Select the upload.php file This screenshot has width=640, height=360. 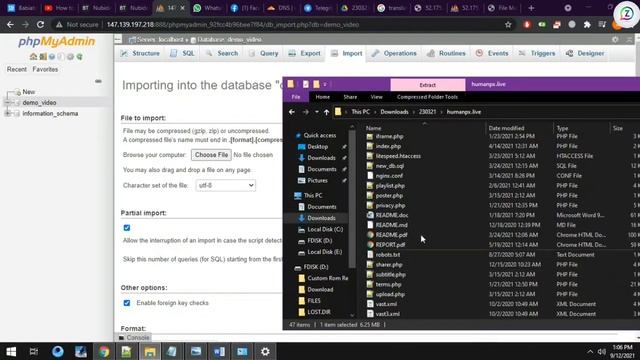coord(390,294)
